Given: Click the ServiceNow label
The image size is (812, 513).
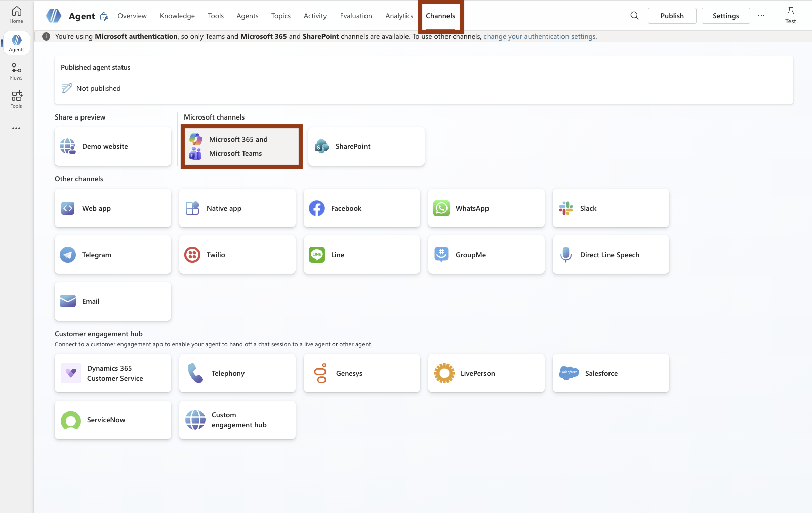Looking at the screenshot, I should click(106, 420).
